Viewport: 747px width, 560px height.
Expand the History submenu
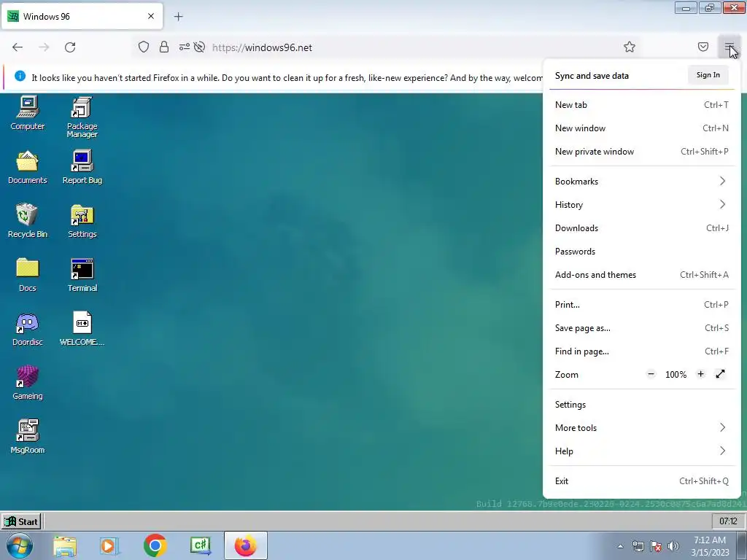tap(642, 205)
